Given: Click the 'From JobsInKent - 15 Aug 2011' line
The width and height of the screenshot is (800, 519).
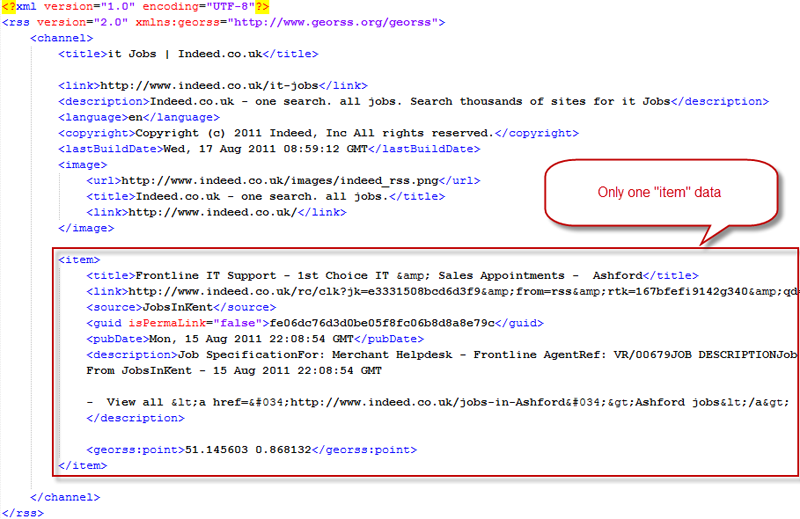Looking at the screenshot, I should pos(234,370).
